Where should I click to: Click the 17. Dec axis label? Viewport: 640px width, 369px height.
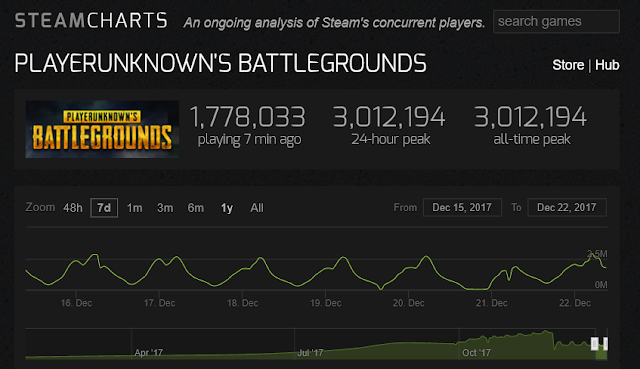point(159,303)
